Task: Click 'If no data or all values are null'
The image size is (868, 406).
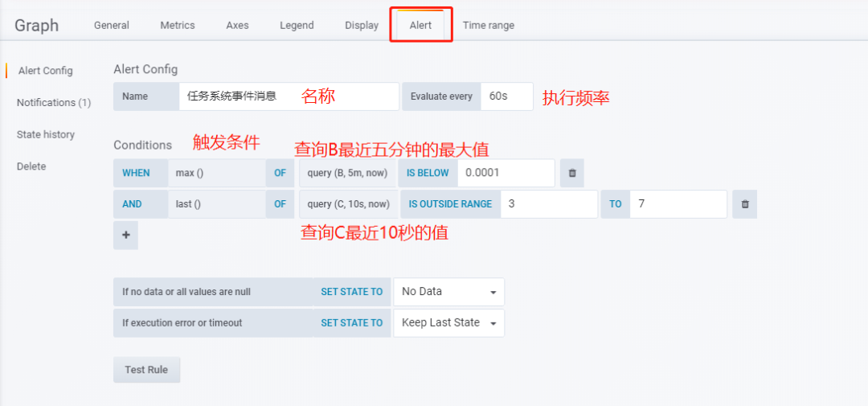Action: click(x=186, y=291)
